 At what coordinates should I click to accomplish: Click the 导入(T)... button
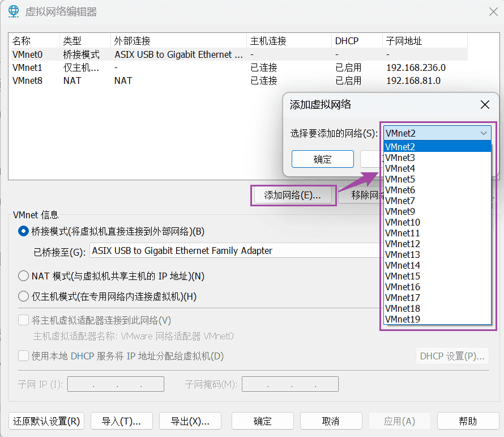[x=121, y=421]
